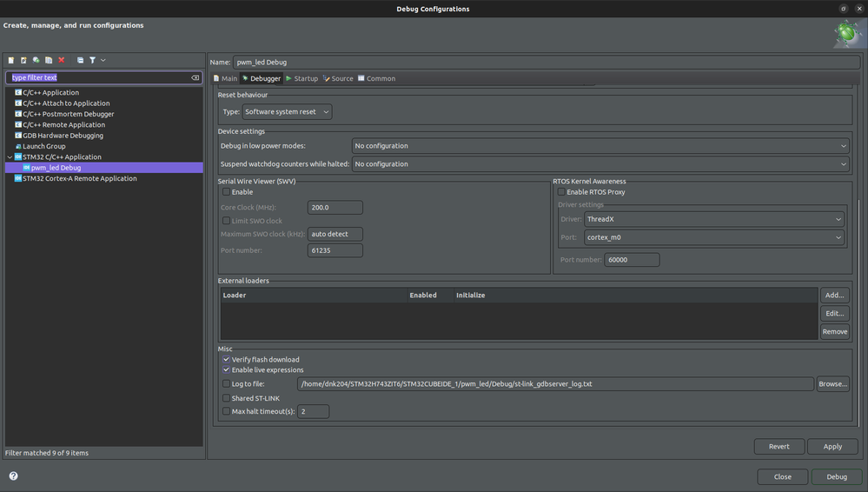Click the Export launch configuration icon

point(36,60)
